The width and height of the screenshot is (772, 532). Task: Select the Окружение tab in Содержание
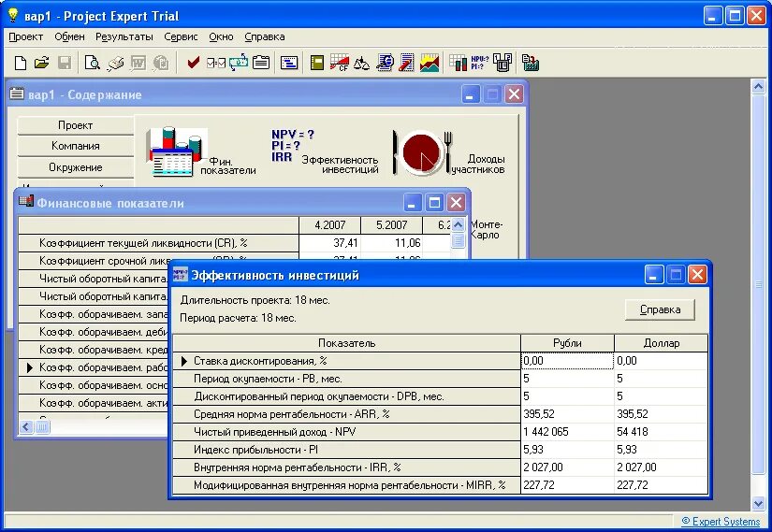(x=76, y=167)
